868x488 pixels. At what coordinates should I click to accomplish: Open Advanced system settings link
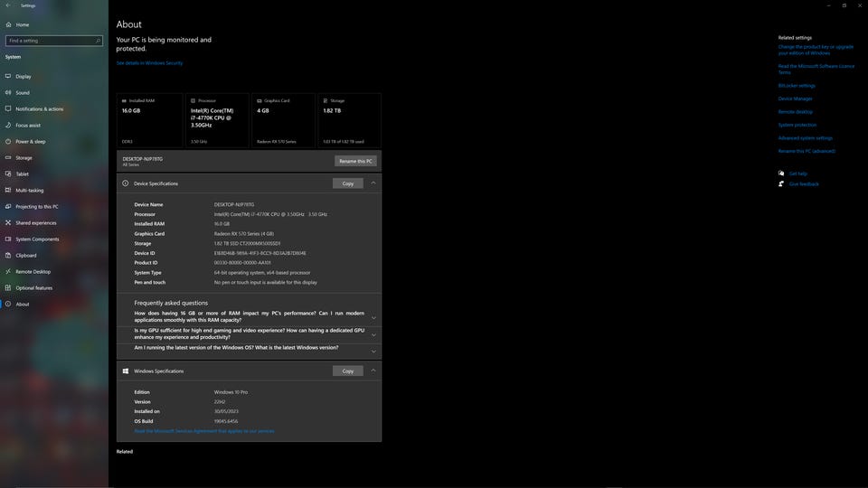pyautogui.click(x=805, y=137)
